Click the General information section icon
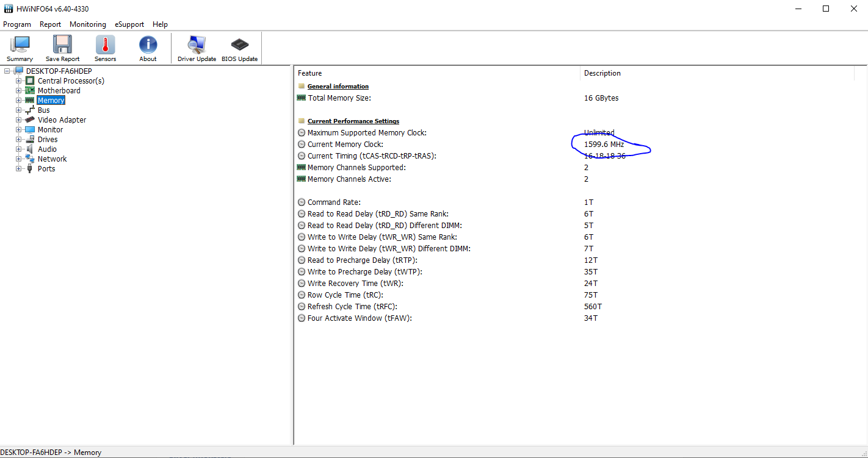Viewport: 868px width, 458px height. tap(301, 86)
